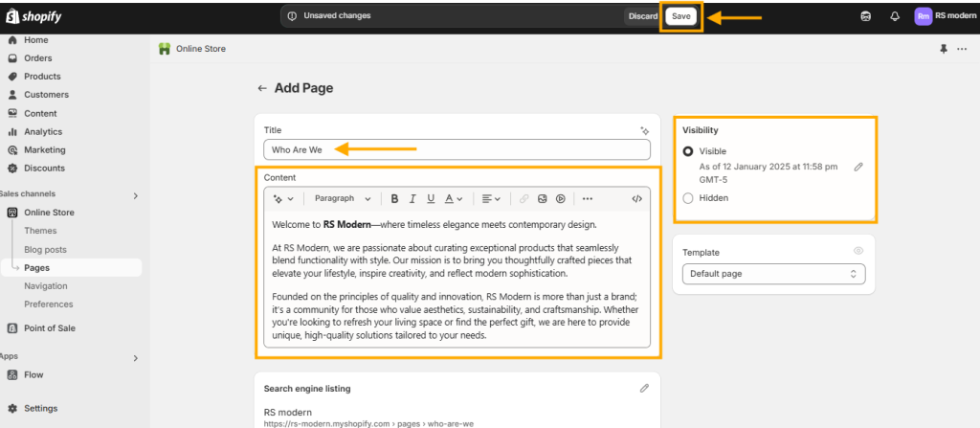Open the AI text generation dropdown
Image resolution: width=980 pixels, height=428 pixels.
coord(283,199)
